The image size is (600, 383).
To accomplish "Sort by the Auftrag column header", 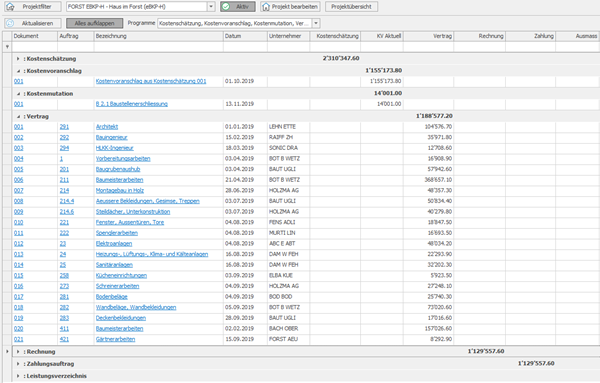I will point(76,36).
